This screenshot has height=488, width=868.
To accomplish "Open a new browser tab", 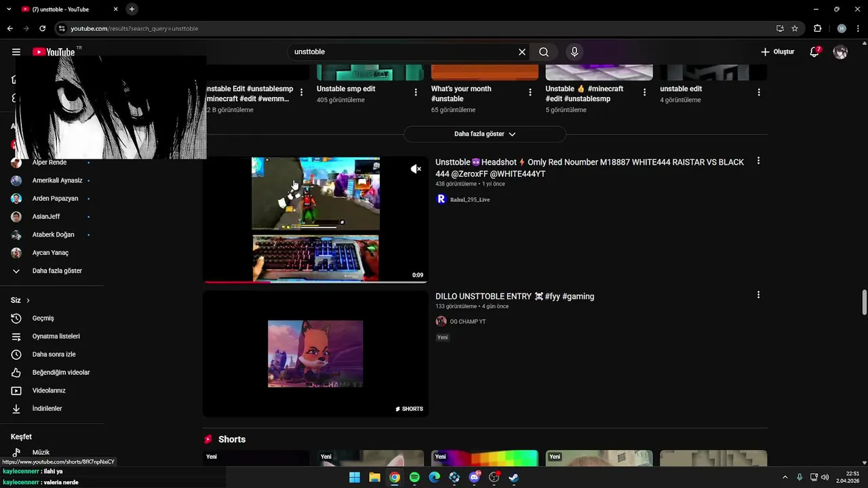I will click(x=132, y=9).
